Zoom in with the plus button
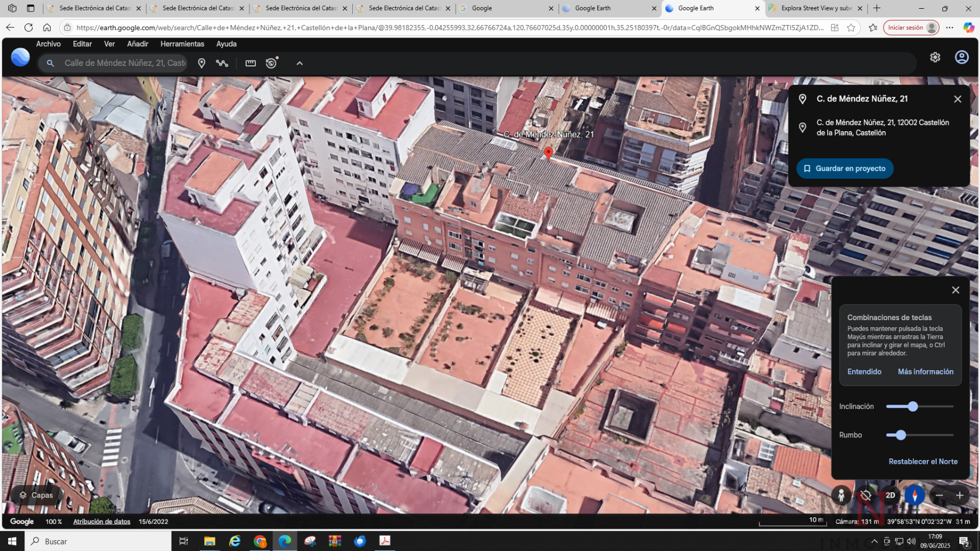Viewport: 980px width, 551px height. click(x=960, y=495)
